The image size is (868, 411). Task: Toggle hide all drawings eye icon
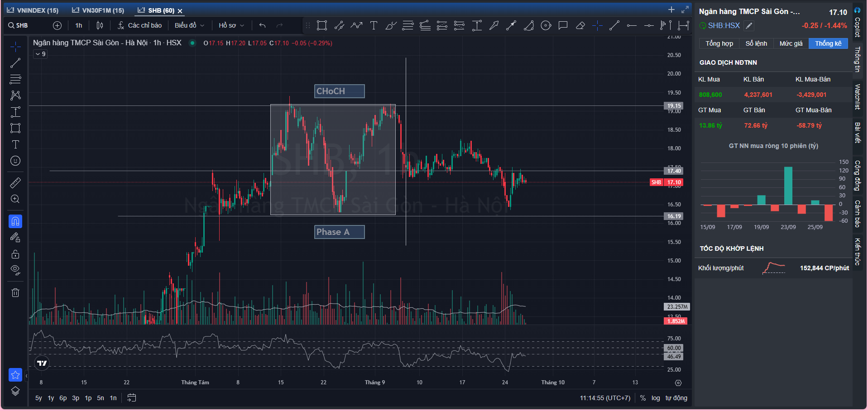tap(15, 270)
